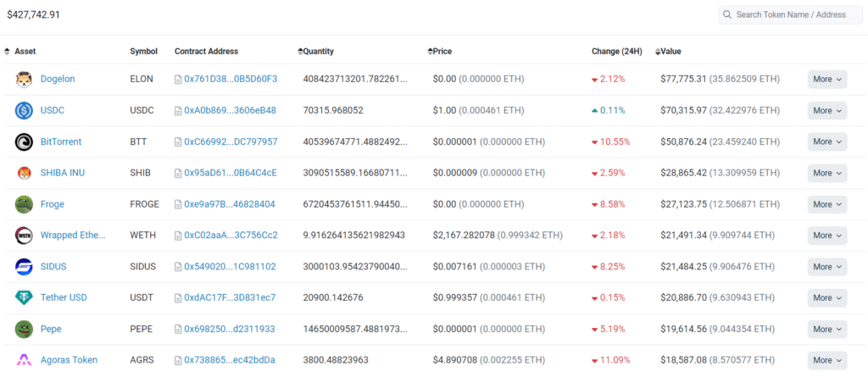Viewport: 868px width, 377px height.
Task: Open the SHIBA INU asset link
Action: 63,173
